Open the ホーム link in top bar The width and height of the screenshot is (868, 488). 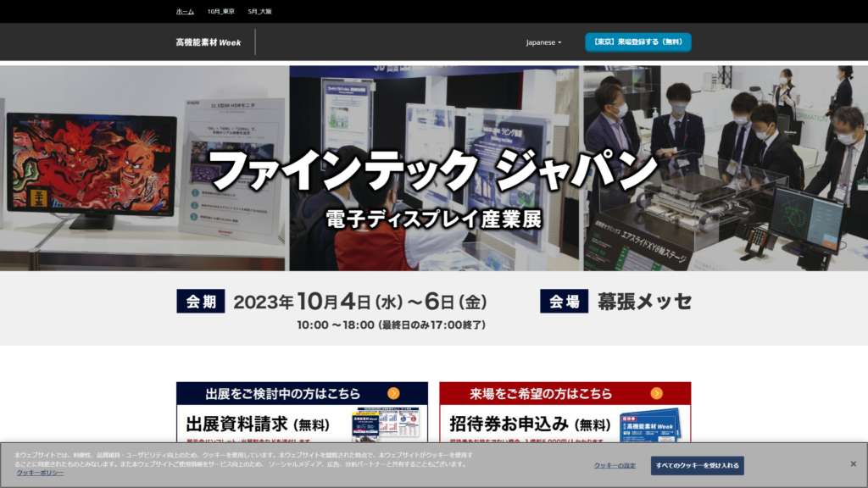click(x=185, y=12)
